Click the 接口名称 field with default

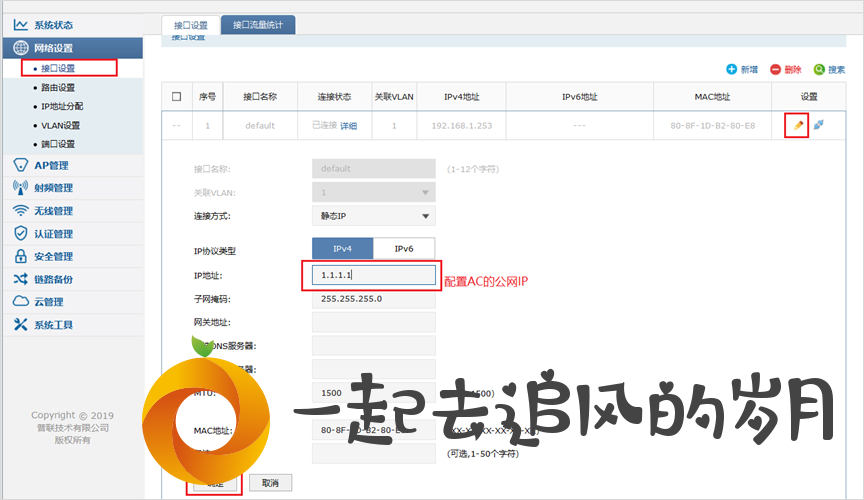pyautogui.click(x=374, y=169)
